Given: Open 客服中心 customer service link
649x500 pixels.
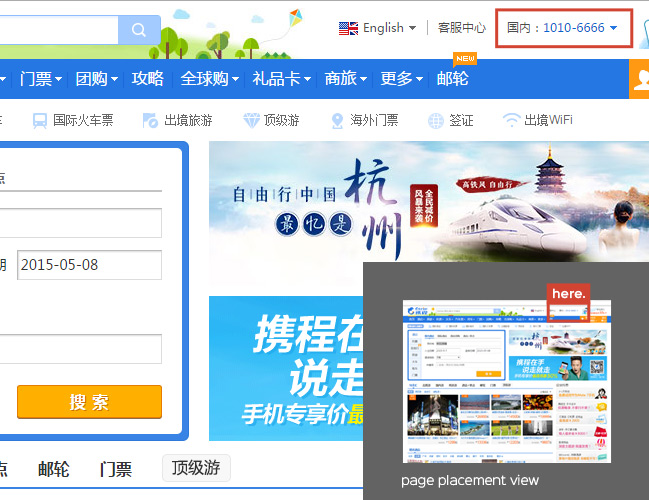Looking at the screenshot, I should click(x=462, y=28).
